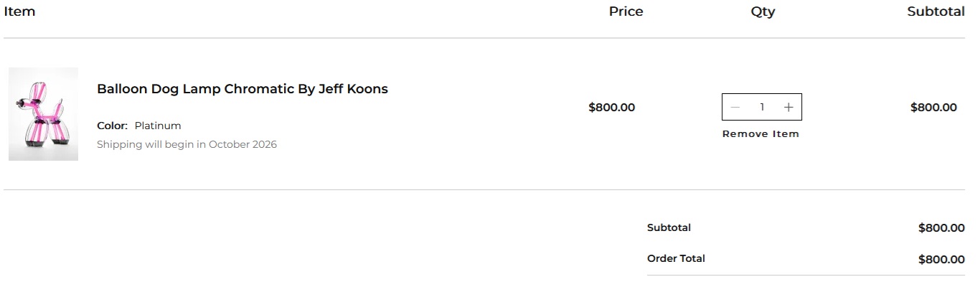Open Balloon Dog Lamp Chromatic product title

(x=242, y=89)
